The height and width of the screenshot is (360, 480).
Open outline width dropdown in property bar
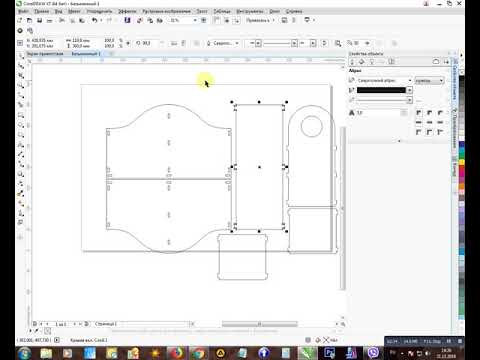(237, 43)
